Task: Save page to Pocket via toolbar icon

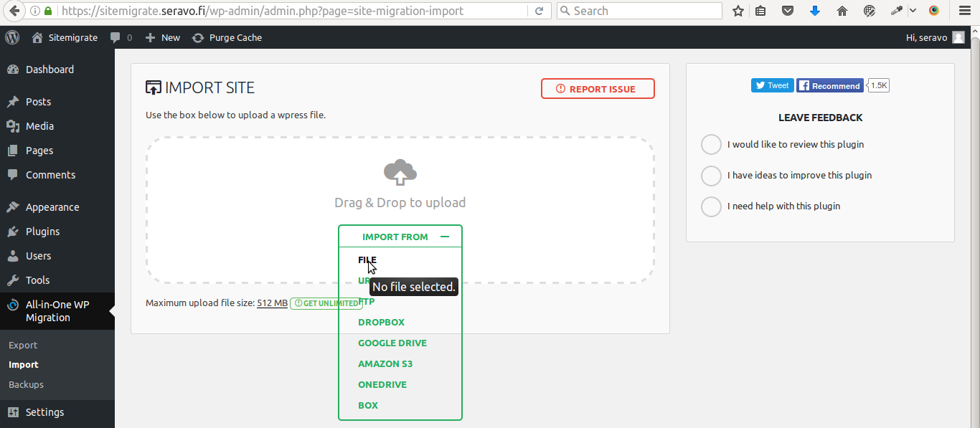Action: pos(788,11)
